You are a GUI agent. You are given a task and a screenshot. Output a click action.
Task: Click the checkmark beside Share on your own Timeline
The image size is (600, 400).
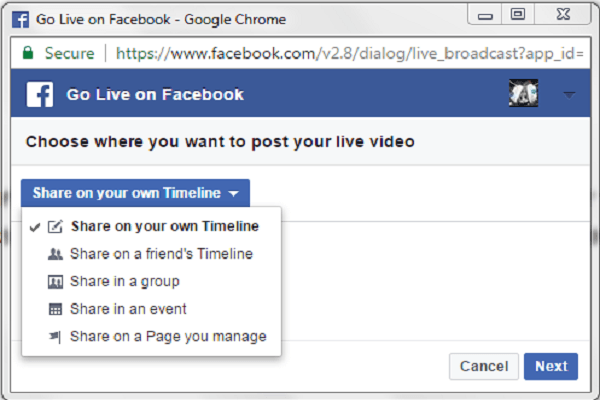click(35, 227)
